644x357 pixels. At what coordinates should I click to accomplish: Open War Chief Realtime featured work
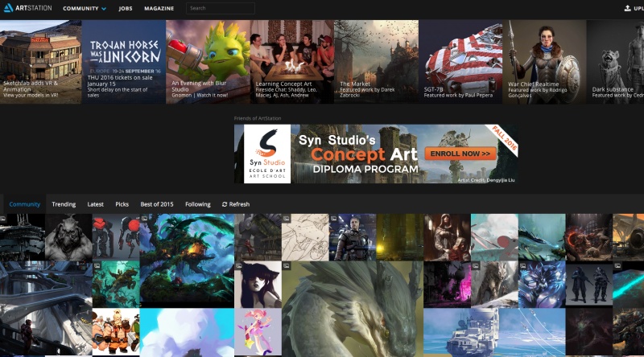[x=545, y=62]
